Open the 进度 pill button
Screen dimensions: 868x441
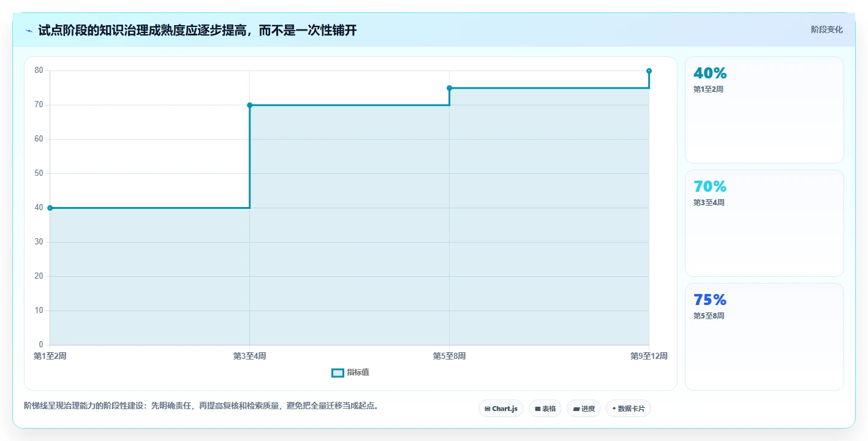click(x=584, y=409)
